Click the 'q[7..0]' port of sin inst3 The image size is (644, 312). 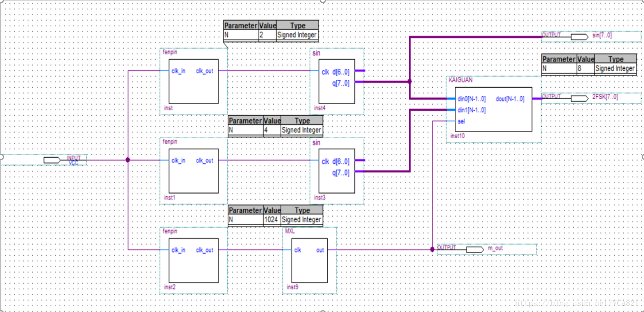click(341, 173)
